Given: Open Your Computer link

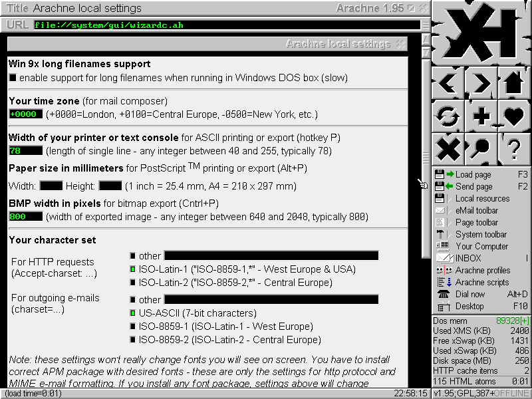Looking at the screenshot, I should [481, 246].
